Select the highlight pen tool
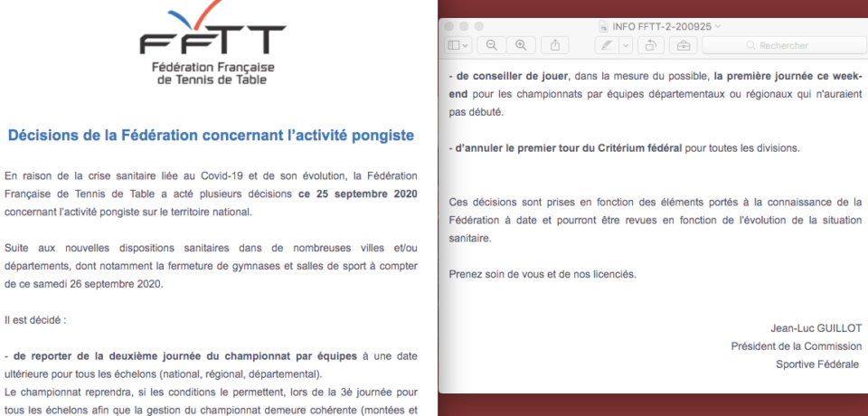Image resolution: width=868 pixels, height=416 pixels. pos(606,45)
